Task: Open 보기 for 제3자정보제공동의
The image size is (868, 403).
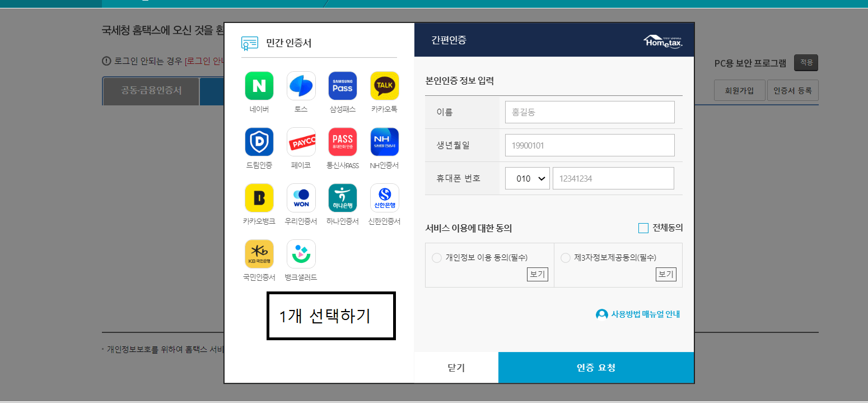Action: click(x=666, y=275)
